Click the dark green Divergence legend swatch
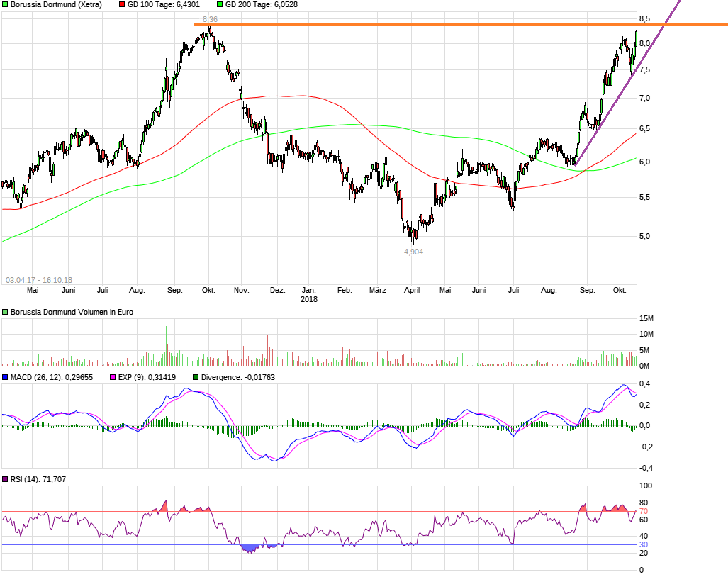Image resolution: width=728 pixels, height=577 pixels. [196, 377]
